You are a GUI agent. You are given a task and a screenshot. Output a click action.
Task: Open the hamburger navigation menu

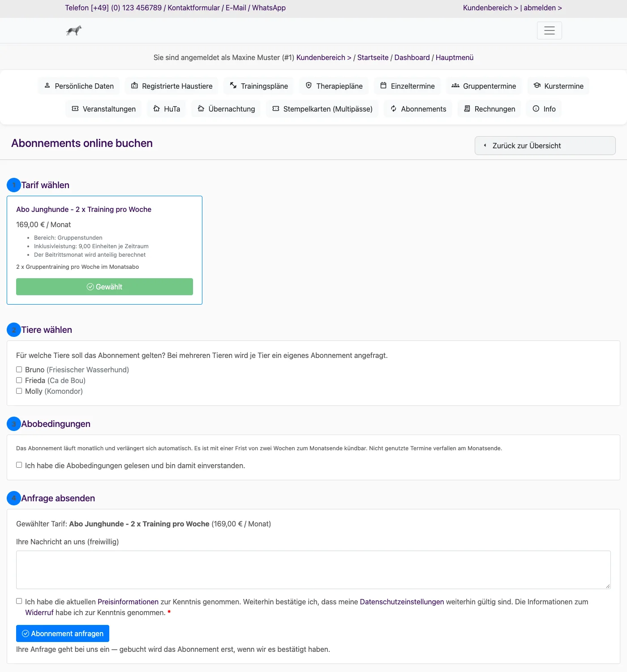click(x=549, y=30)
